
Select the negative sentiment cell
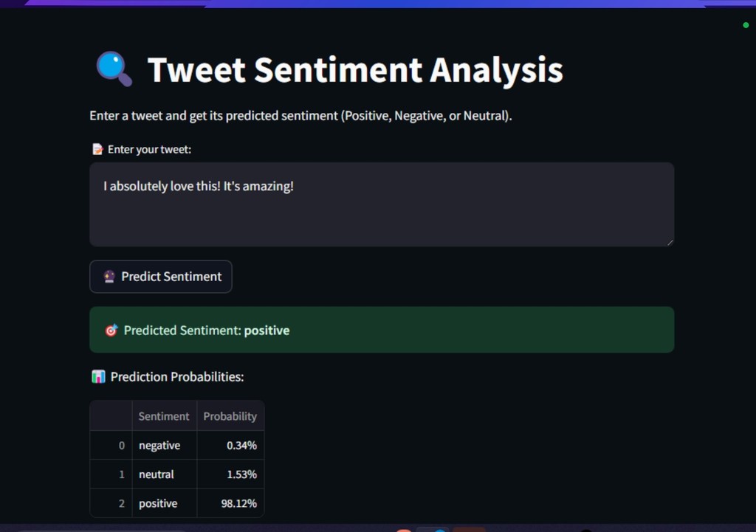tap(159, 446)
